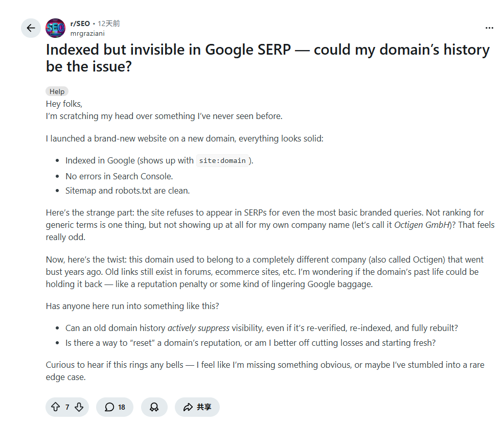Click the site:domain code snippet
The image size is (504, 426).
pos(223,160)
